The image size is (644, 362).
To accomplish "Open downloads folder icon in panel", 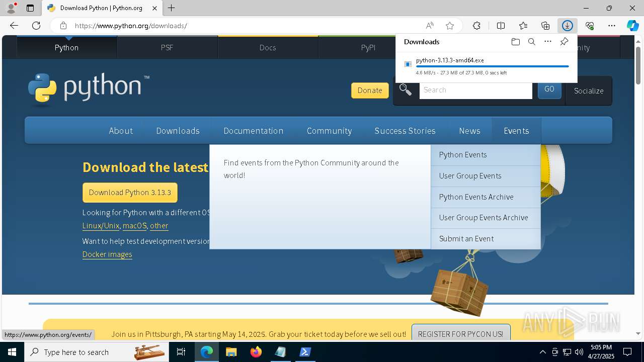I will click(515, 42).
